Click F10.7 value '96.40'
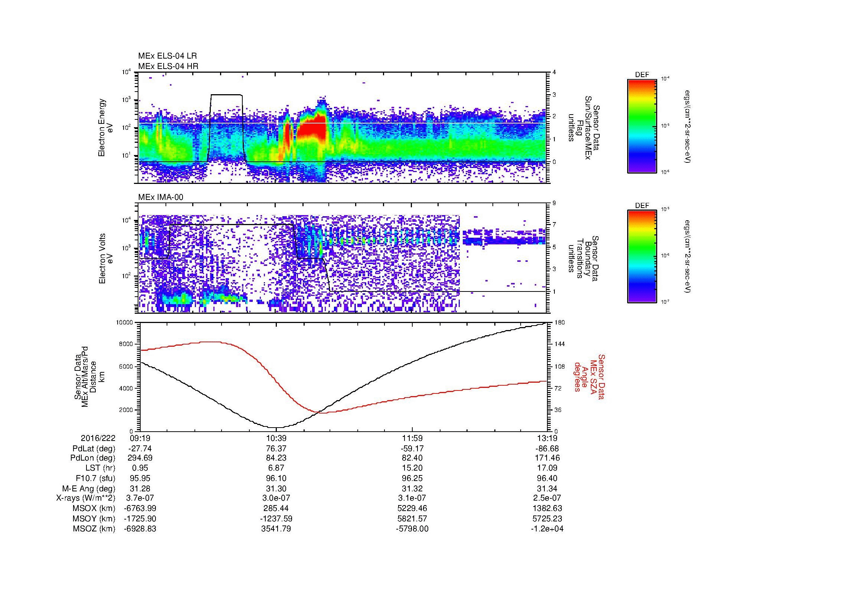Viewport: 868px width, 613px height. coord(547,478)
